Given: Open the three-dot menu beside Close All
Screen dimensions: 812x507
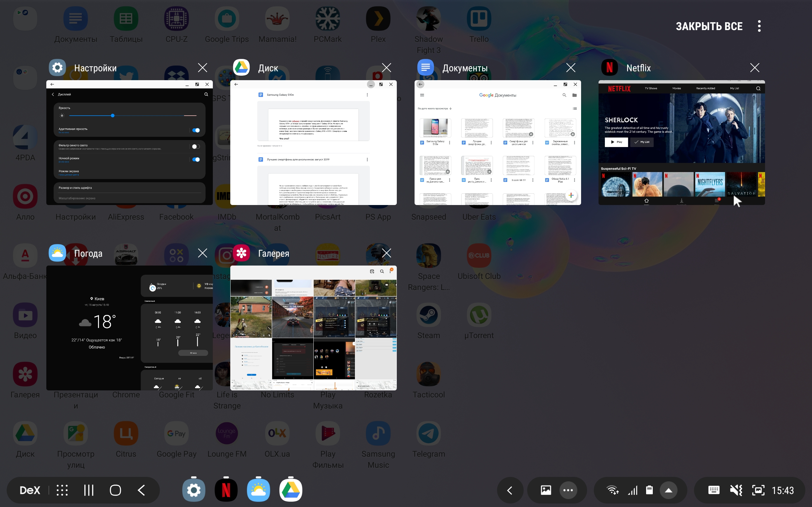Looking at the screenshot, I should pyautogui.click(x=759, y=26).
